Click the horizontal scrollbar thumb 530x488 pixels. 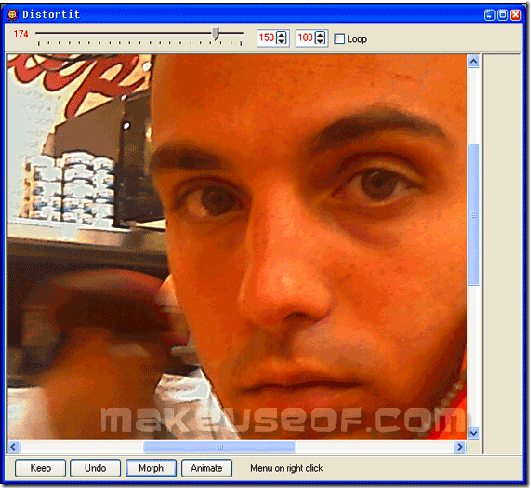[x=219, y=447]
